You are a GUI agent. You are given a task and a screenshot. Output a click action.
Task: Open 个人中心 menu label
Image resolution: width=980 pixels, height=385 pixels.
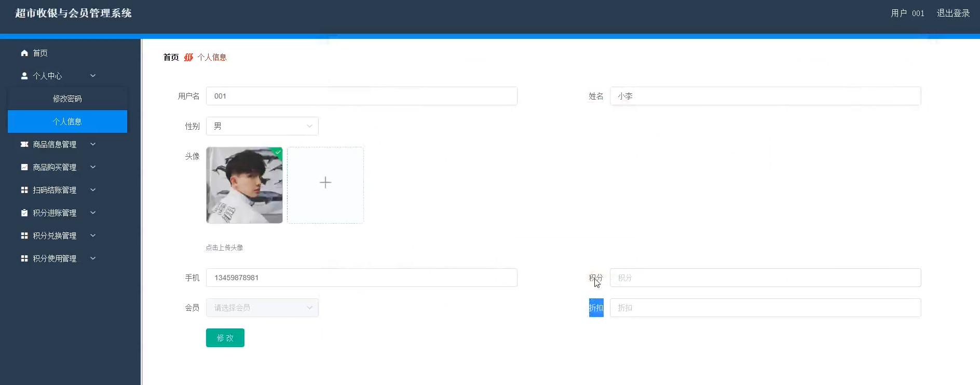coord(47,76)
